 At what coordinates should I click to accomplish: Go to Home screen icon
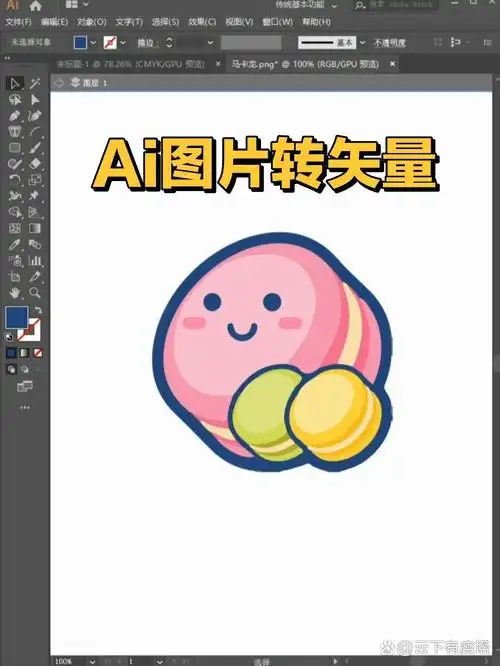(35, 5)
